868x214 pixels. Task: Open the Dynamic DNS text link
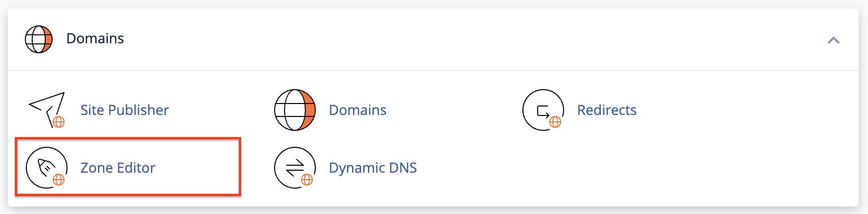(373, 168)
